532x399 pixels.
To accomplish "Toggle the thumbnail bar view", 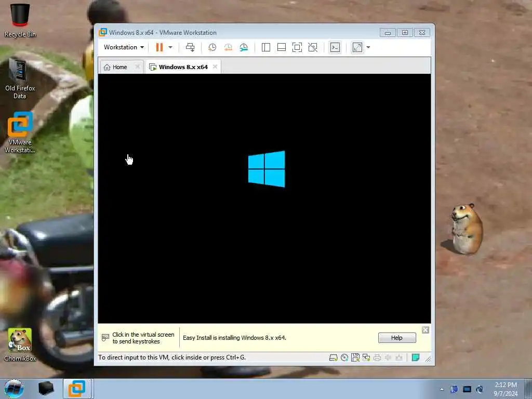I will 282,47.
